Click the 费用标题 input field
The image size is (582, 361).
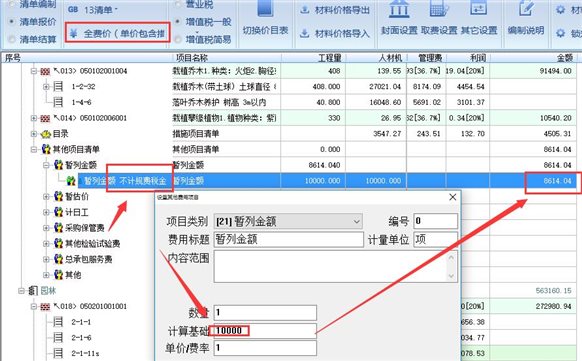coord(288,239)
